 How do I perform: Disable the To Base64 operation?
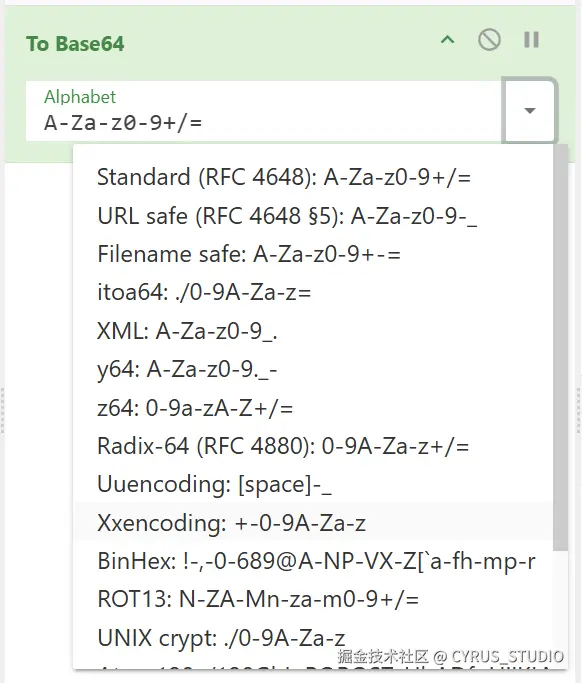(x=489, y=40)
